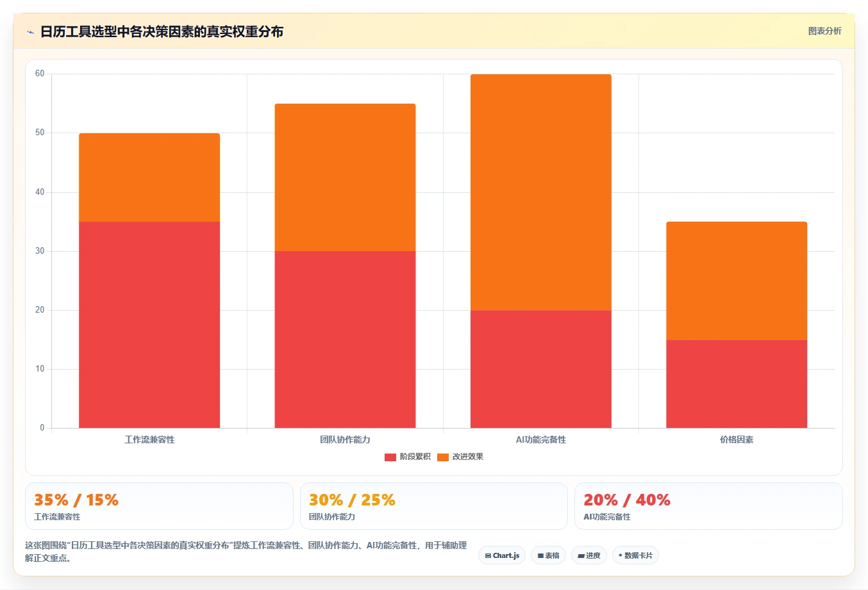Click the orange 价格因素 bar segment
The image size is (868, 590).
[x=737, y=281]
